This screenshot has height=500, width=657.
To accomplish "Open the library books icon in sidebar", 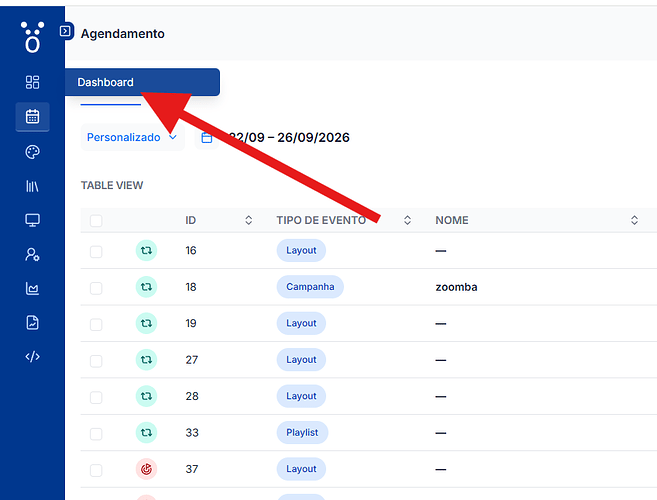I will pyautogui.click(x=32, y=186).
